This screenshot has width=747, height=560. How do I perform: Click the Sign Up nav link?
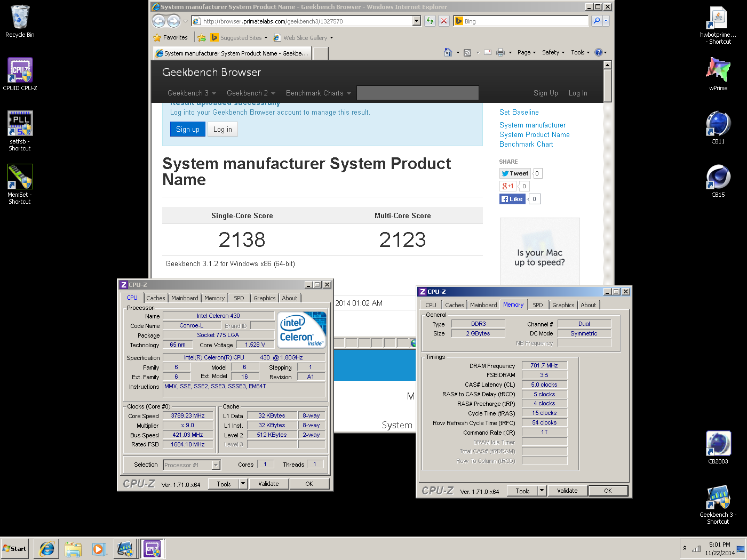[545, 93]
